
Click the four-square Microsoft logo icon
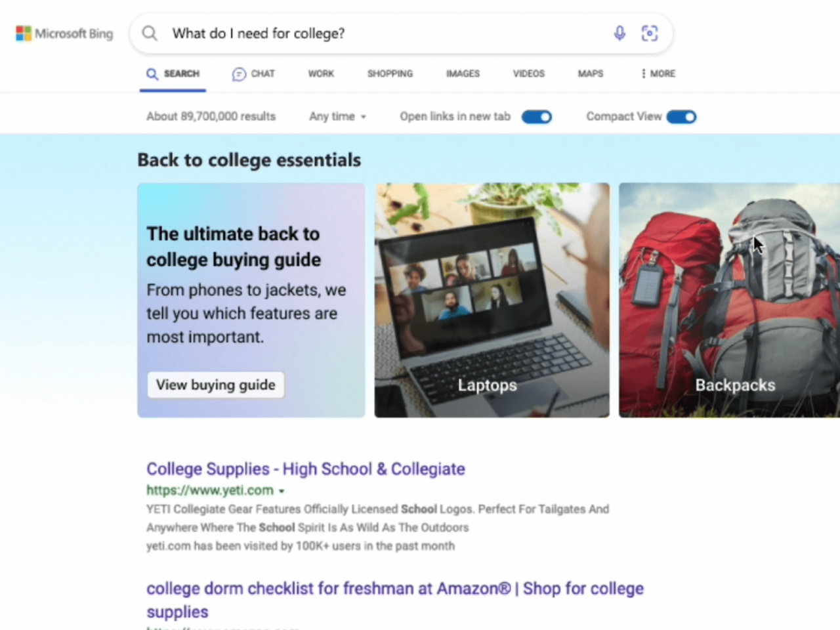[24, 33]
